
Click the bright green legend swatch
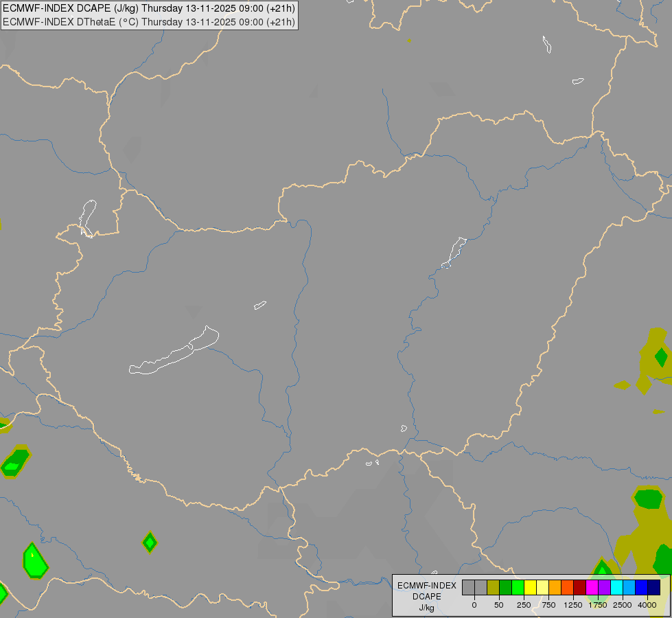pyautogui.click(x=518, y=588)
